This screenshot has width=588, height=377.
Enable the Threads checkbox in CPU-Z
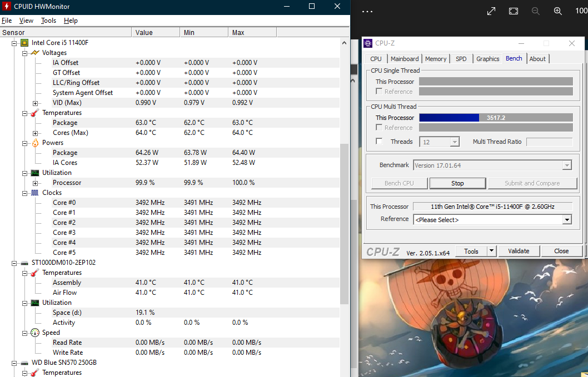pos(379,141)
